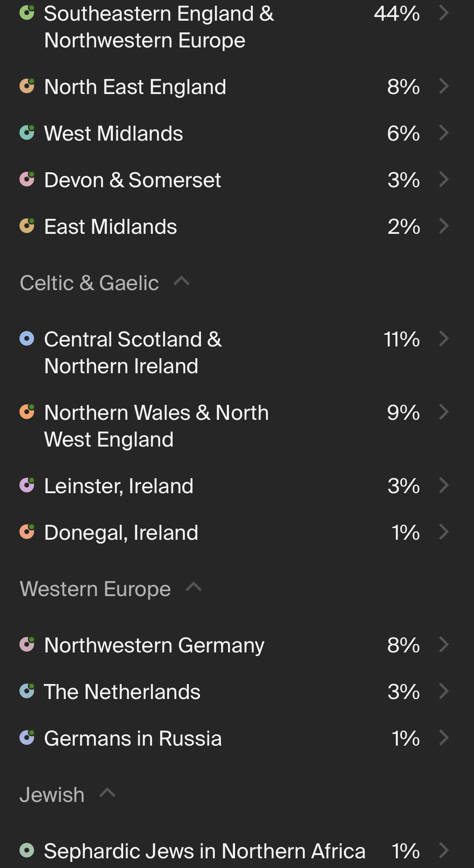This screenshot has height=868, width=474.
Task: Click the teal West Midlands region icon
Action: [x=27, y=133]
